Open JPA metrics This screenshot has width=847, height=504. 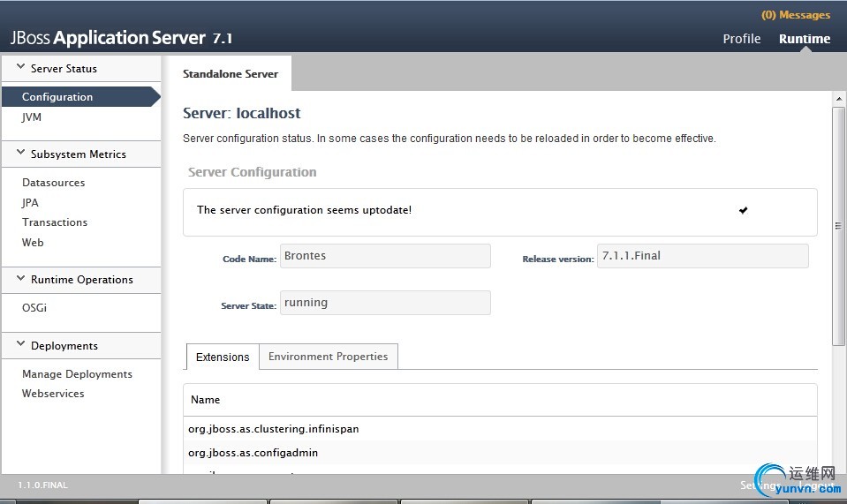30,202
